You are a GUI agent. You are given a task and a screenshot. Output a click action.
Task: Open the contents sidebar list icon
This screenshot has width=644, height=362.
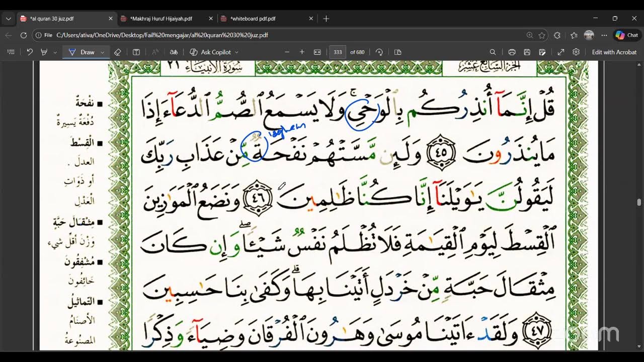pyautogui.click(x=11, y=52)
